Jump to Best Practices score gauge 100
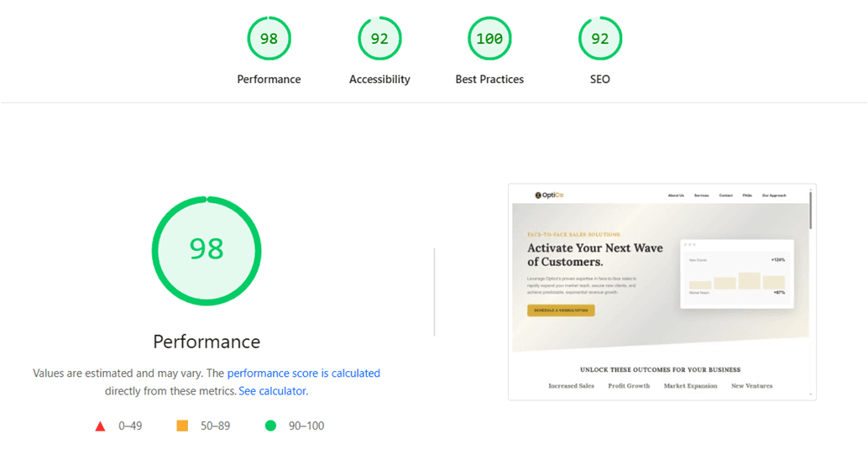 [x=489, y=39]
